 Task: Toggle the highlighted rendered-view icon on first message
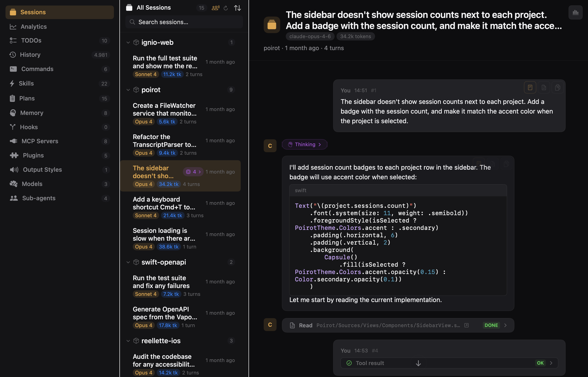[530, 87]
